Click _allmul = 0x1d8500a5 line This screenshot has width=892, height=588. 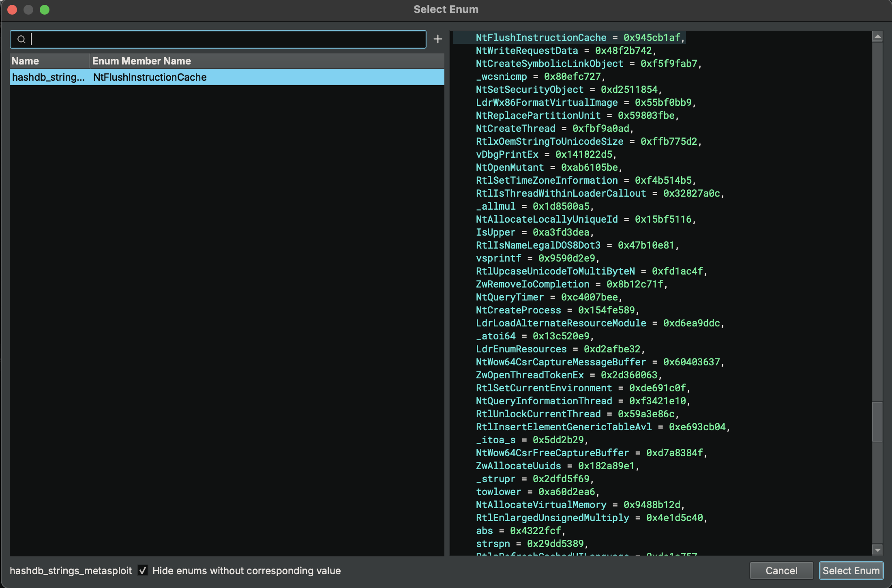point(535,206)
